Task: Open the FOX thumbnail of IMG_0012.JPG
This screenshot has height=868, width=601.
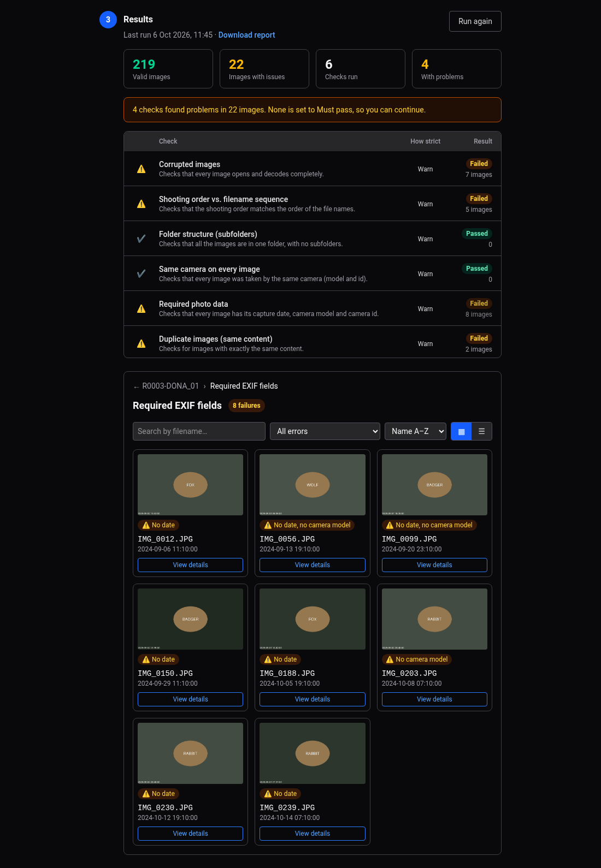Action: (191, 485)
